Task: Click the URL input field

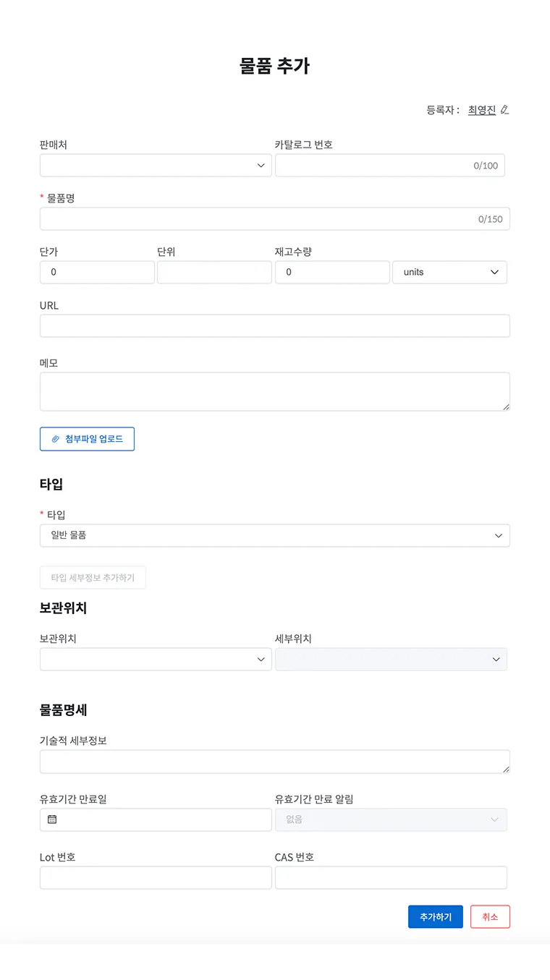Action: click(x=275, y=325)
